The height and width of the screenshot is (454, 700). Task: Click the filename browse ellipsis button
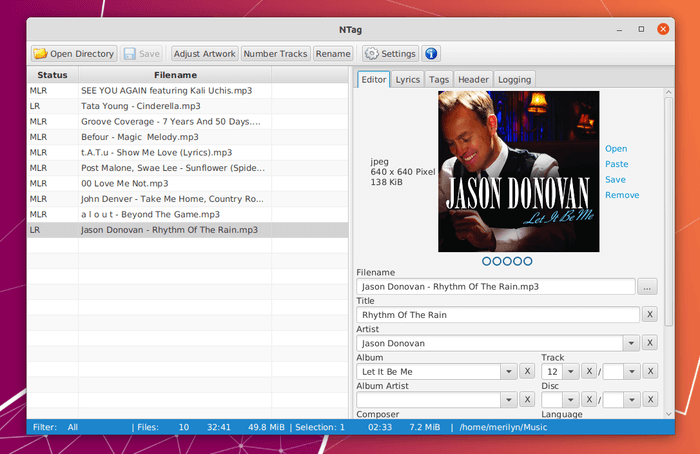pyautogui.click(x=647, y=287)
